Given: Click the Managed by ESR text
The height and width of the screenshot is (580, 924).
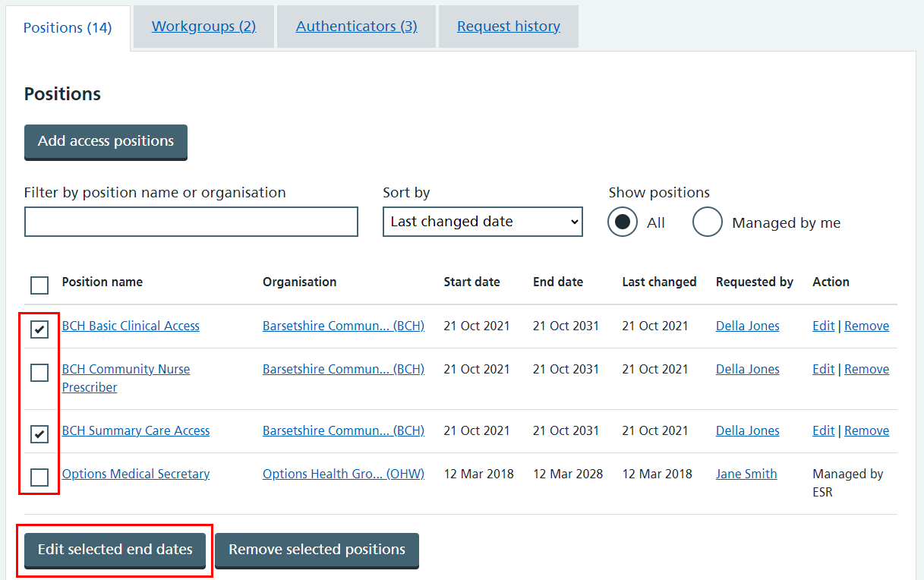Looking at the screenshot, I should [x=848, y=483].
